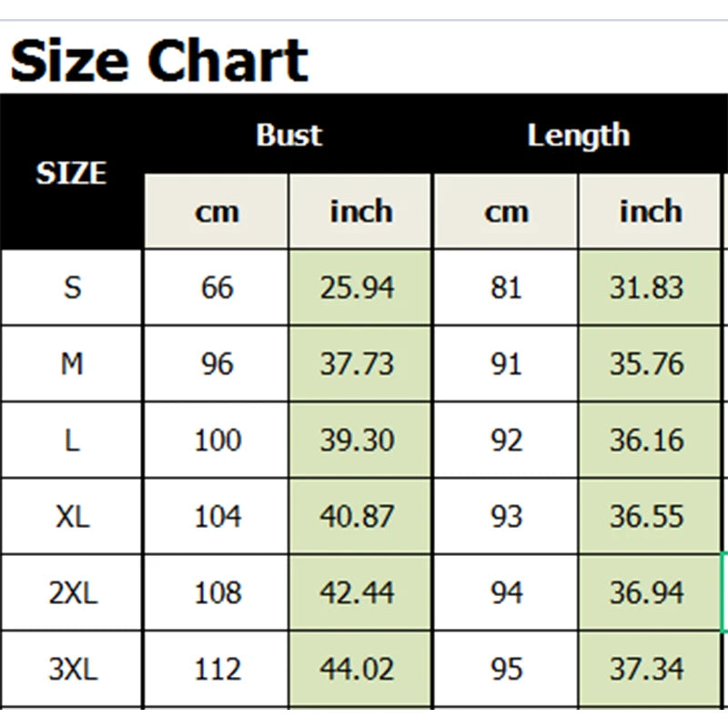Select the cm subheader under Bust

[217, 212]
